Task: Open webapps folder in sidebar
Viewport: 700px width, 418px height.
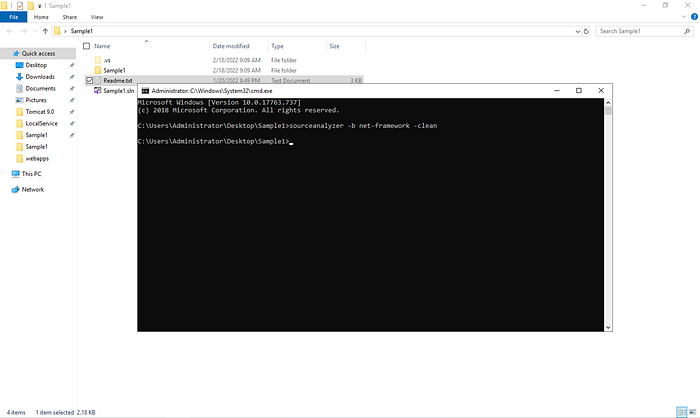Action: pos(37,158)
